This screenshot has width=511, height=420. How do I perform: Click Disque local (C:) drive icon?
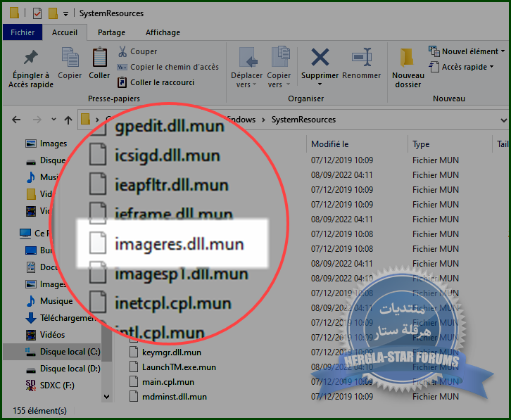pyautogui.click(x=31, y=352)
